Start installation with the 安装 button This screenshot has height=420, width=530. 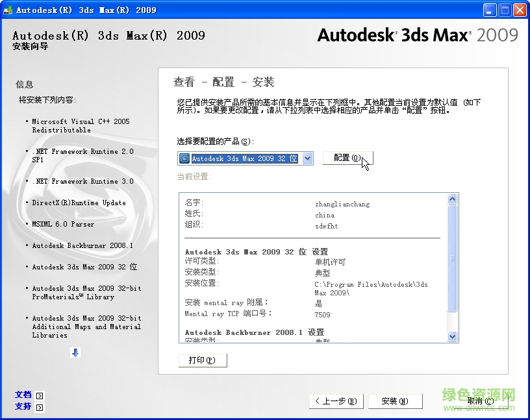click(395, 401)
